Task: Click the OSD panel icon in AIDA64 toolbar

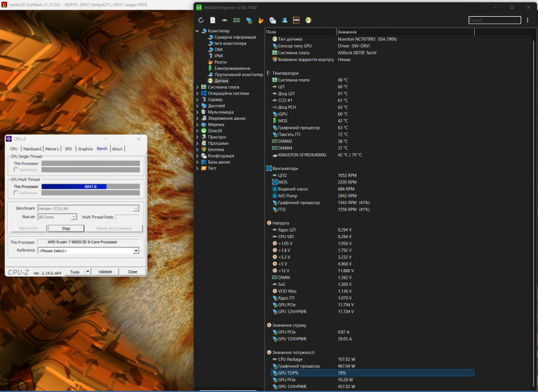Action: point(296,21)
